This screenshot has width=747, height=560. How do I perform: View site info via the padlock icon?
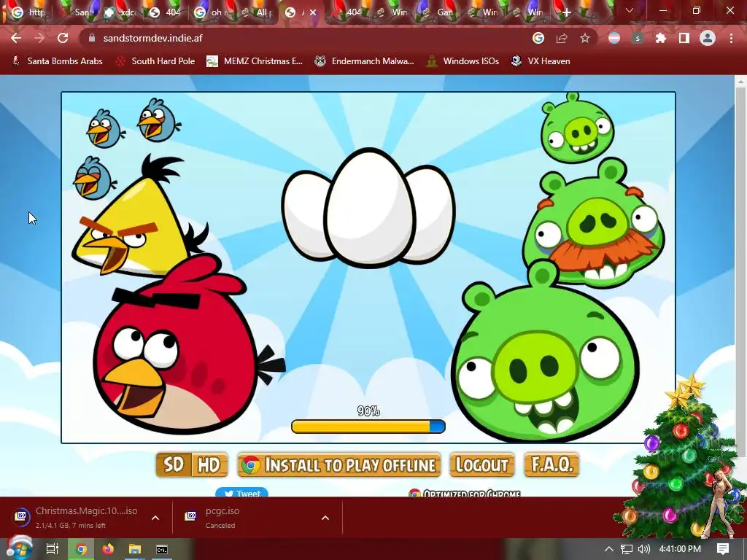click(92, 38)
